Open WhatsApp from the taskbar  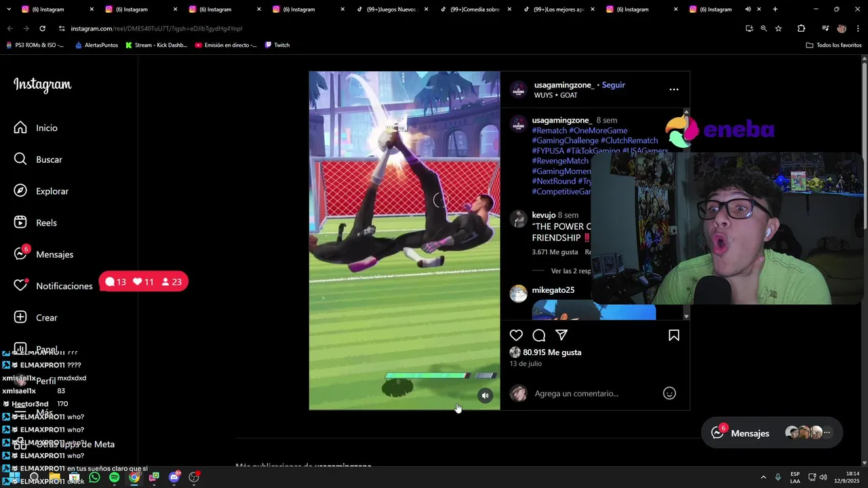tap(94, 477)
